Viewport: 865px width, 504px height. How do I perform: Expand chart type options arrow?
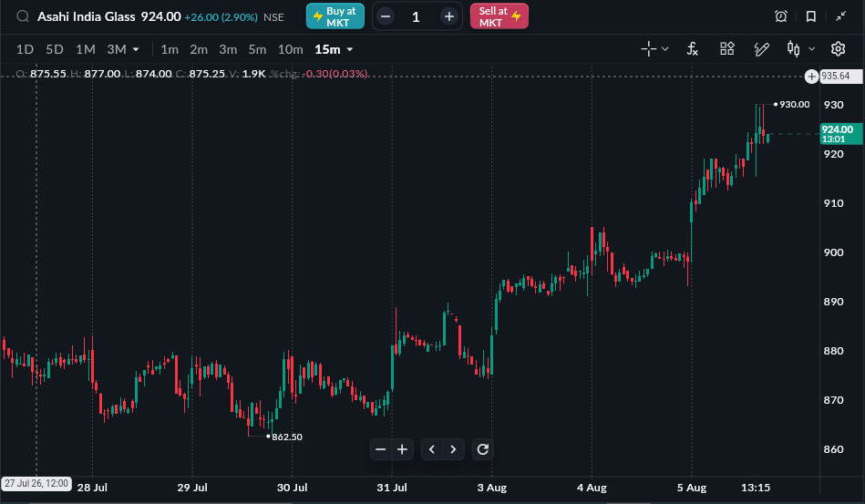pyautogui.click(x=811, y=49)
